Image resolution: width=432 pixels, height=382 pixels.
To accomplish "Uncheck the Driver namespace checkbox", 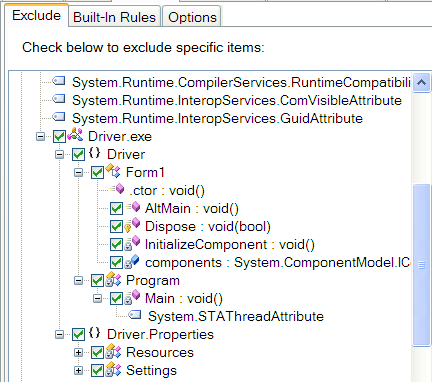I will point(78,154).
